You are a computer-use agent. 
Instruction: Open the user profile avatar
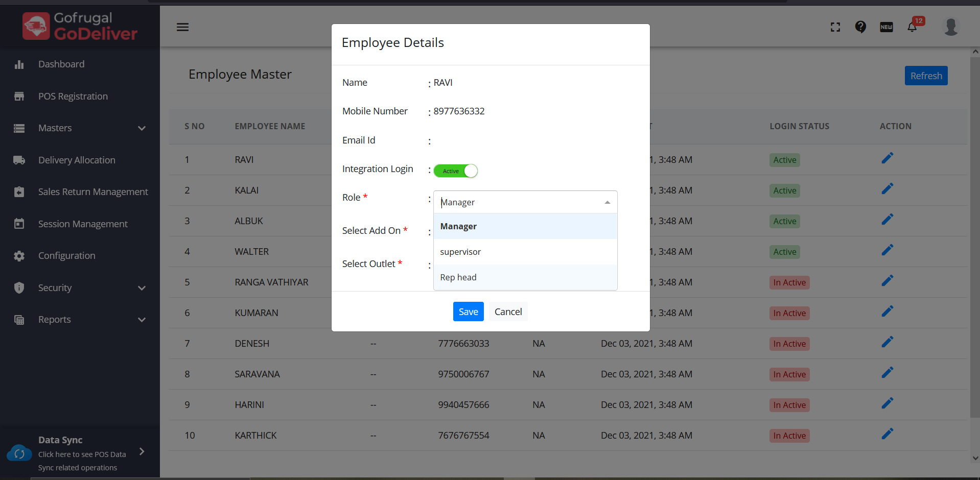[950, 27]
